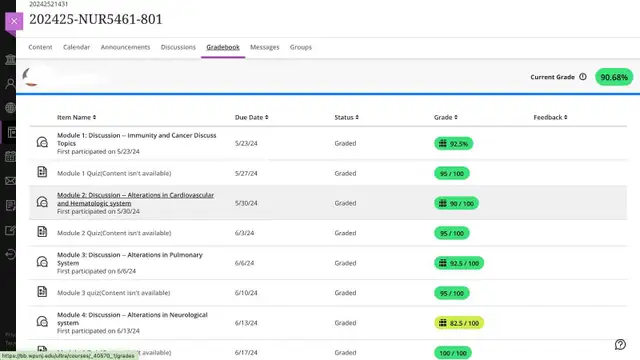Click Module 2 Quiz (Content isn't available)
640x360 pixels.
point(114,233)
